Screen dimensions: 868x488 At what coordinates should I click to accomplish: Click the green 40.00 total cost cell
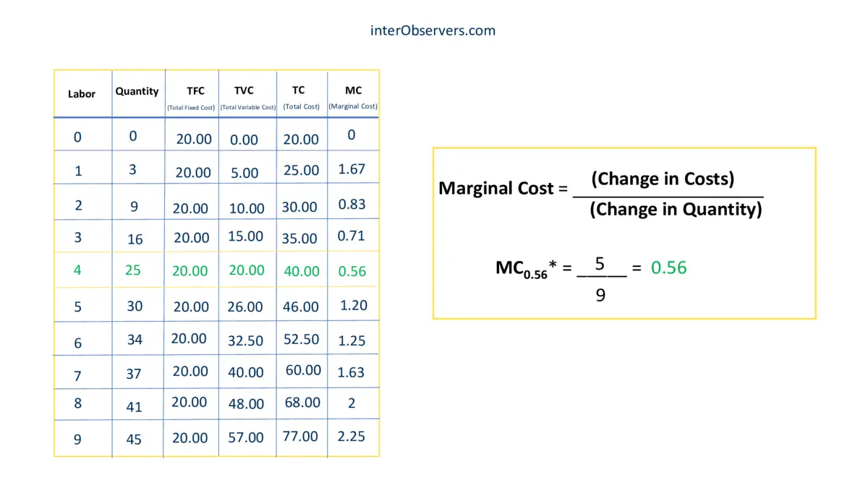pos(301,271)
